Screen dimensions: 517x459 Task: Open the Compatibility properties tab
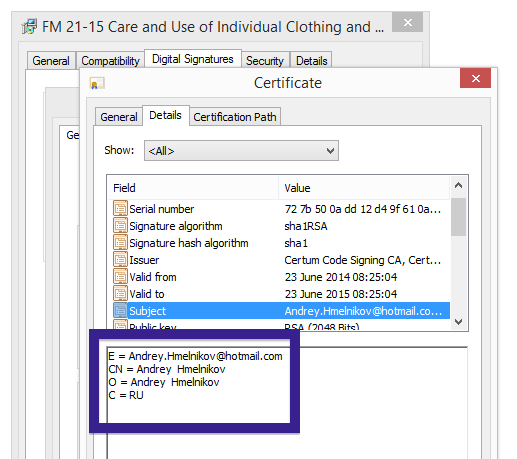[x=110, y=61]
